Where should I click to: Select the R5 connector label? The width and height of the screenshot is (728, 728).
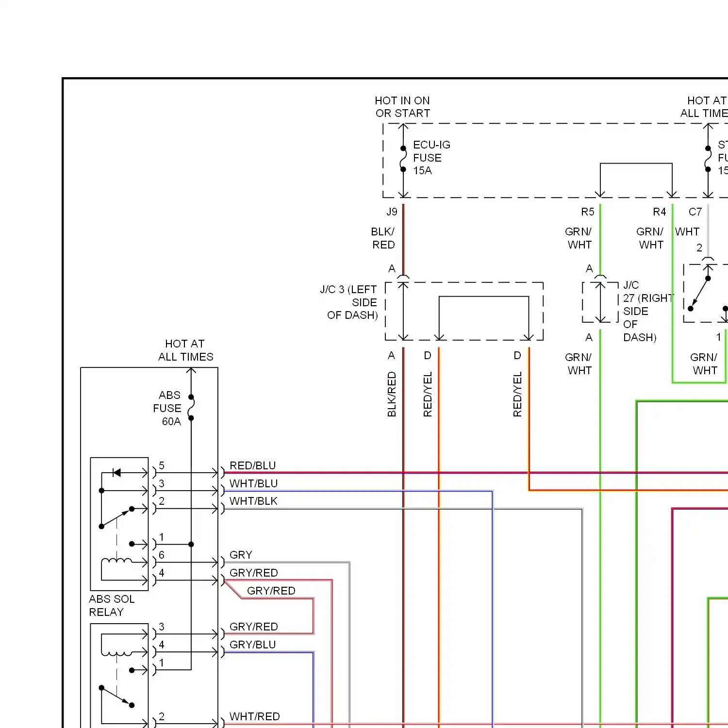tap(587, 212)
